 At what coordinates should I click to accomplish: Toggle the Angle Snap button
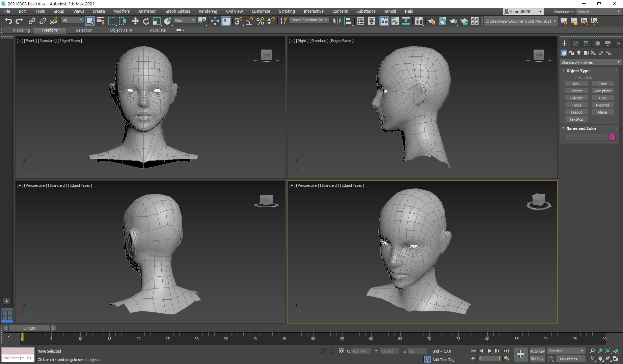pos(249,21)
